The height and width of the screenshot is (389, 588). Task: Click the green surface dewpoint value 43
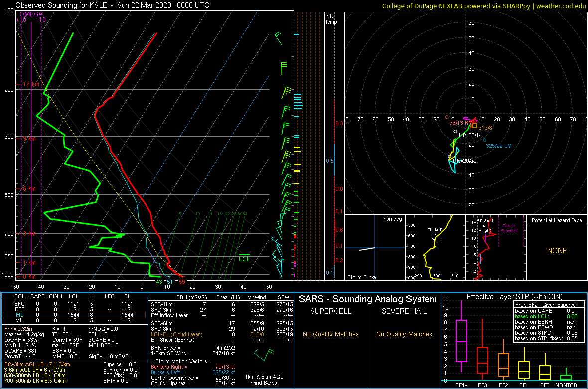[x=159, y=282]
